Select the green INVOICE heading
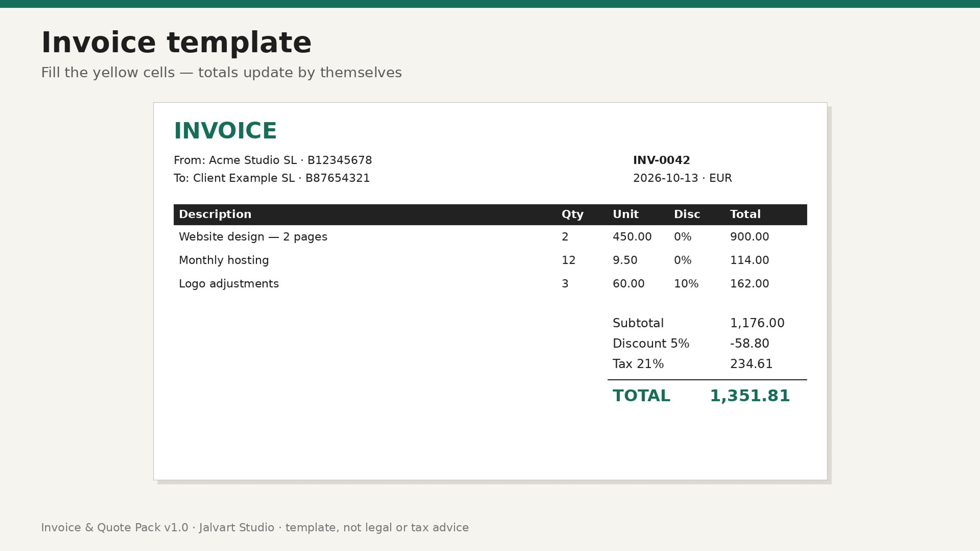 pyautogui.click(x=225, y=130)
